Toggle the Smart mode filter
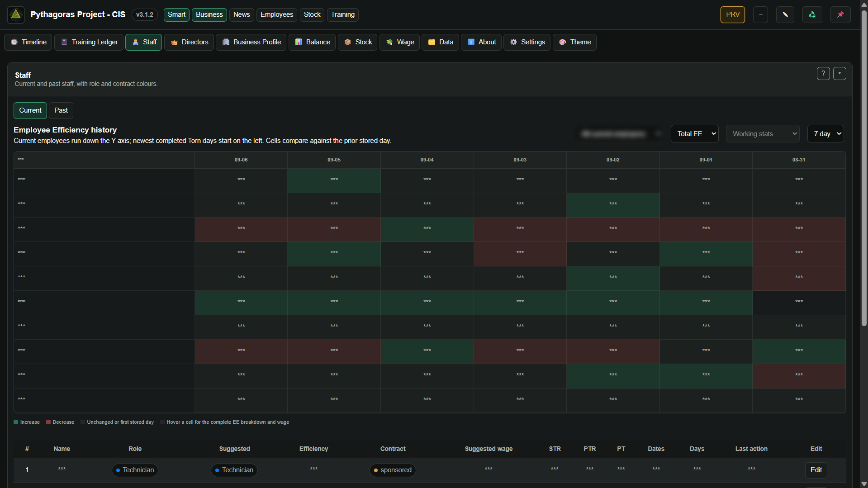Screen dimensions: 868x488 tap(176, 14)
